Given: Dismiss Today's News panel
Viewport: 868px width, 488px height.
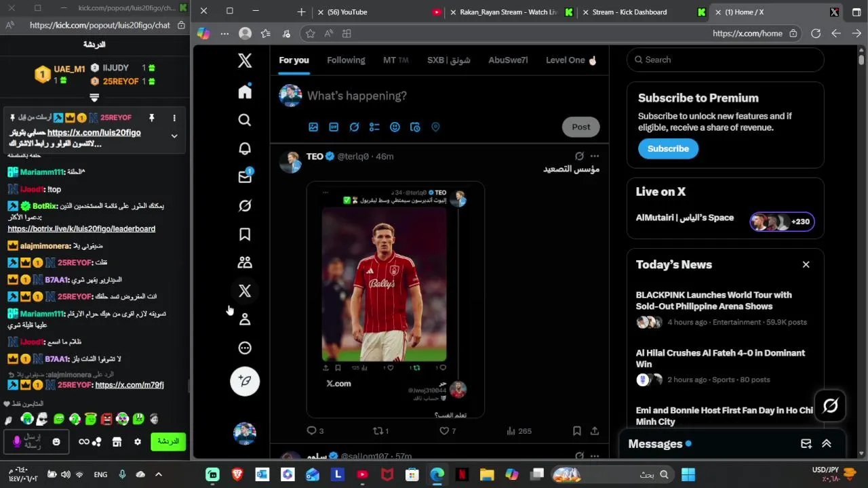Looking at the screenshot, I should coord(806,264).
